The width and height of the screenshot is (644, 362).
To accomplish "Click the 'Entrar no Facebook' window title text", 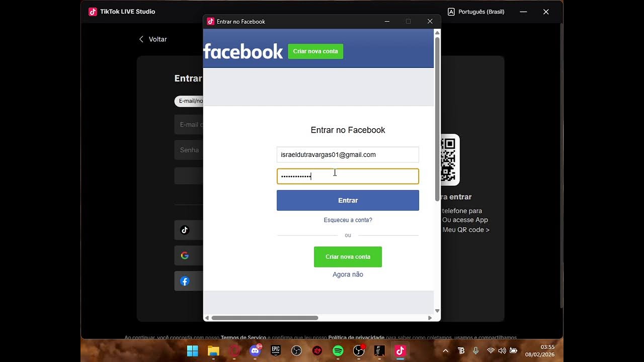I will pos(241,22).
